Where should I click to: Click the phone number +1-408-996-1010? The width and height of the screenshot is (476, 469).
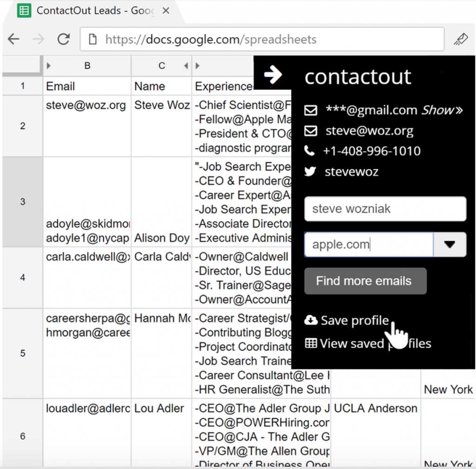coord(372,151)
